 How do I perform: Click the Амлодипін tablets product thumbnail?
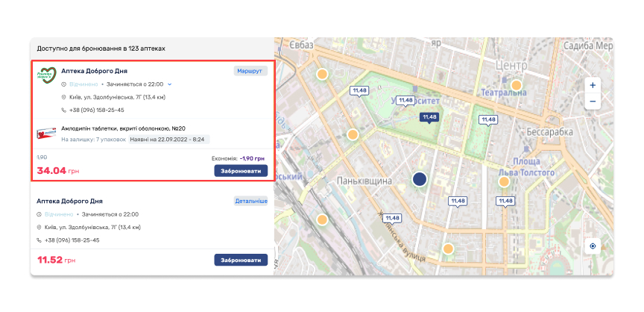coord(48,134)
